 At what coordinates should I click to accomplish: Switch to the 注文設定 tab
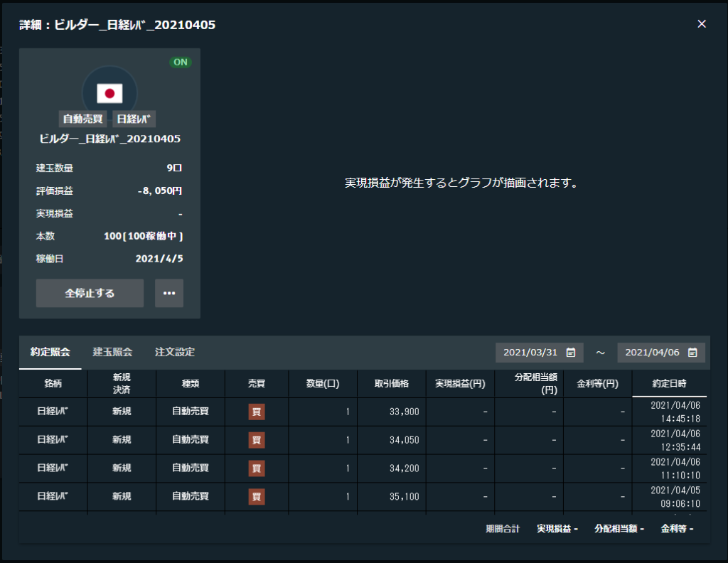tap(175, 352)
